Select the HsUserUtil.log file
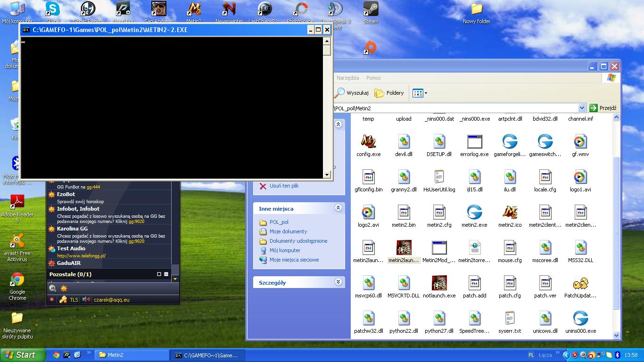Viewport: 644px width, 362px height. 439,181
